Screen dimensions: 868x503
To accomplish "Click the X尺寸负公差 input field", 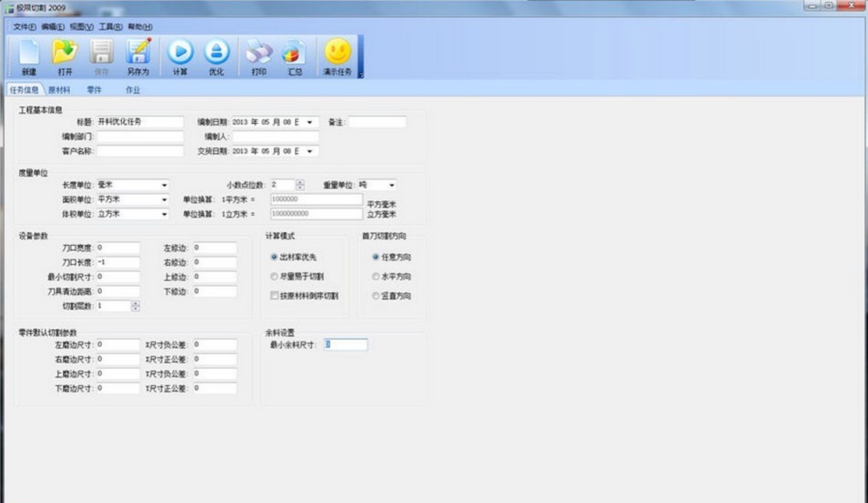I will click(x=215, y=345).
